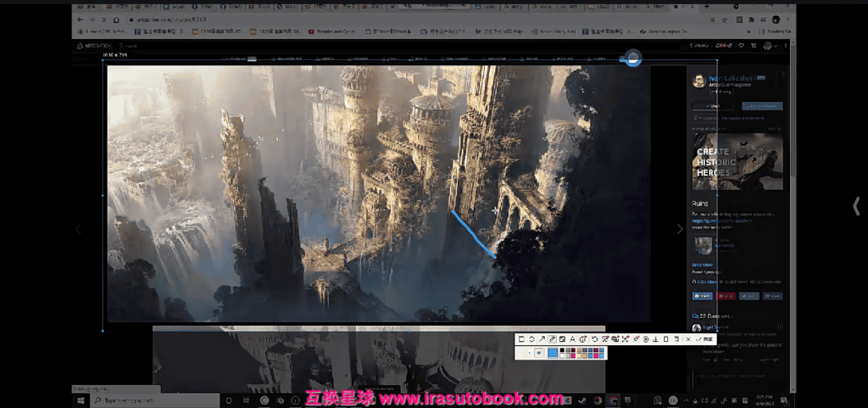Screen dimensions: 868x408
Task: Toggle the Liked button on artwork
Action: click(x=712, y=106)
